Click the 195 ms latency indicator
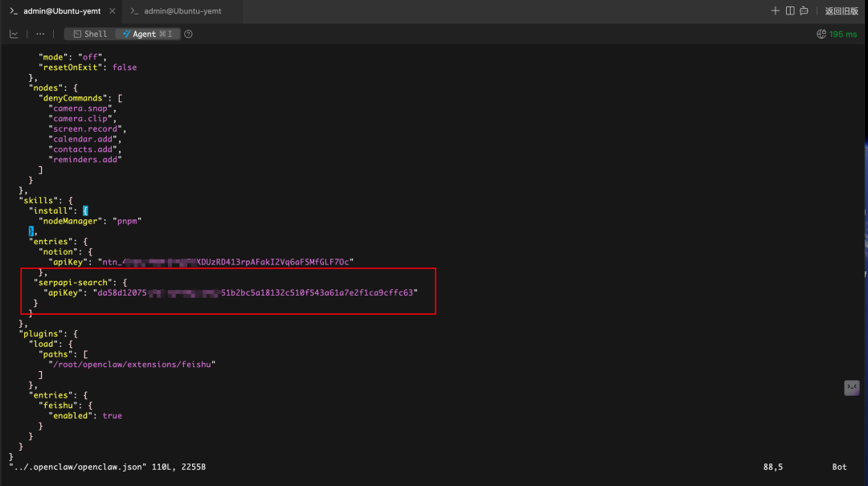 [843, 35]
